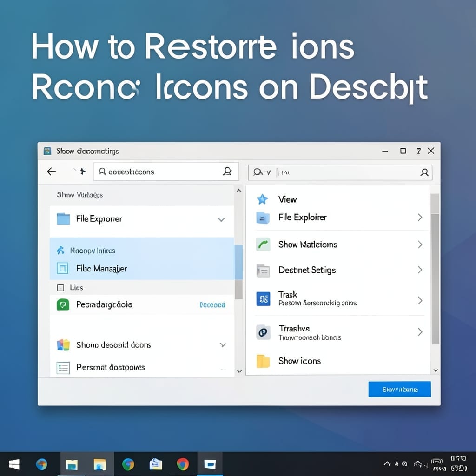Open the red Chrome taskbar icon
This screenshot has height=476, width=476.
182,464
